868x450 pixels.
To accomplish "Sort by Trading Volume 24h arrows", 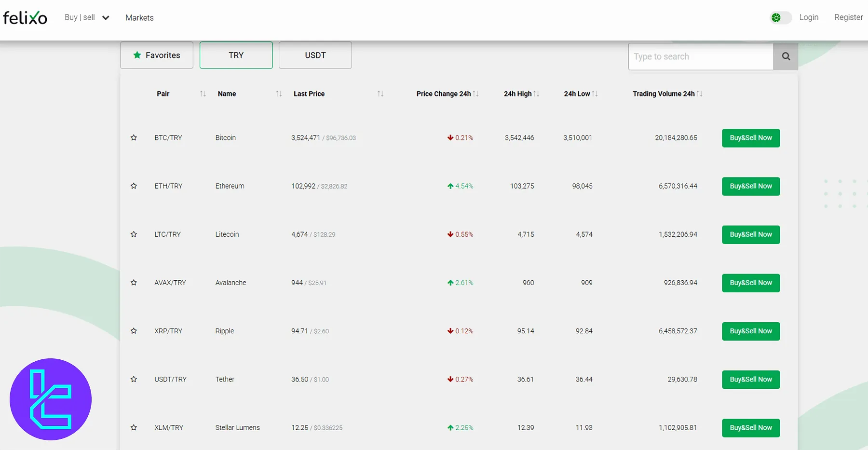I will coord(699,94).
